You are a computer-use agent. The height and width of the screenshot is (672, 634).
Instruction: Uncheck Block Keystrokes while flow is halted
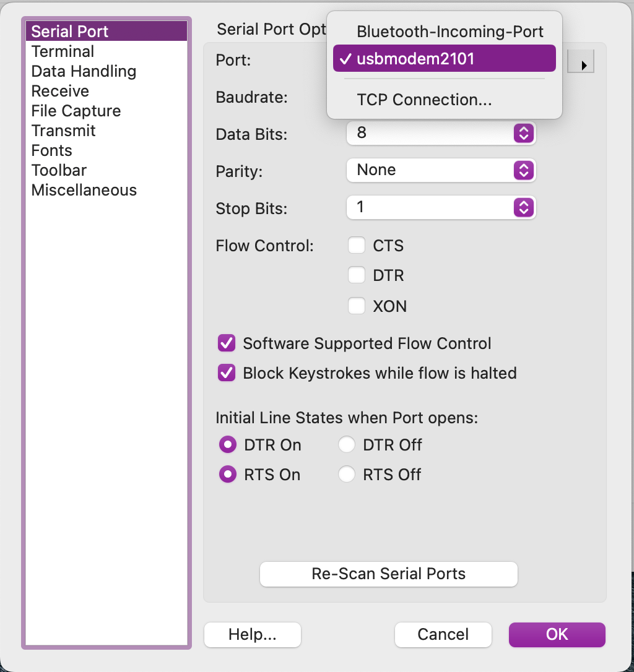click(x=227, y=373)
